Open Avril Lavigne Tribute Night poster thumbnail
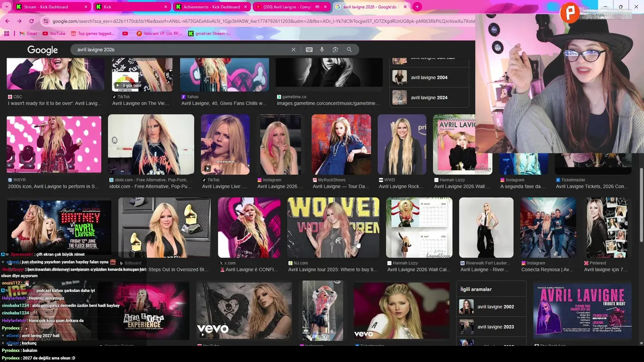This screenshot has width=644, height=362. coord(582,311)
